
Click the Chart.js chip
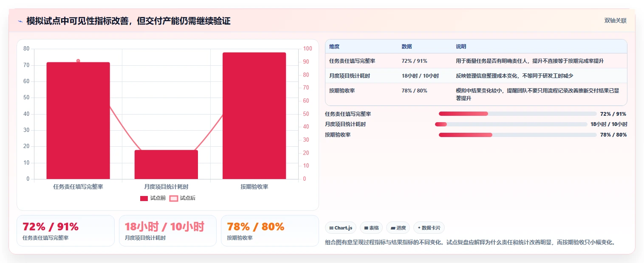pos(341,228)
